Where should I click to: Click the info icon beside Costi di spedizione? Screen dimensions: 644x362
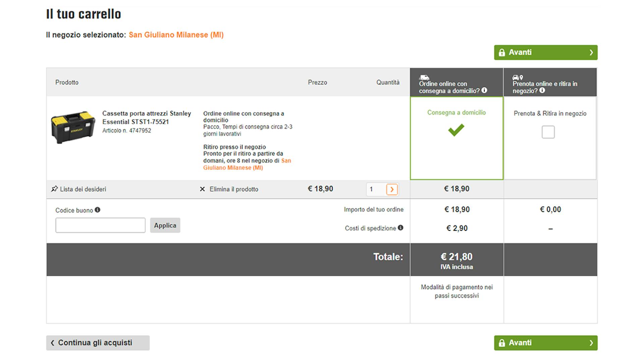click(400, 228)
